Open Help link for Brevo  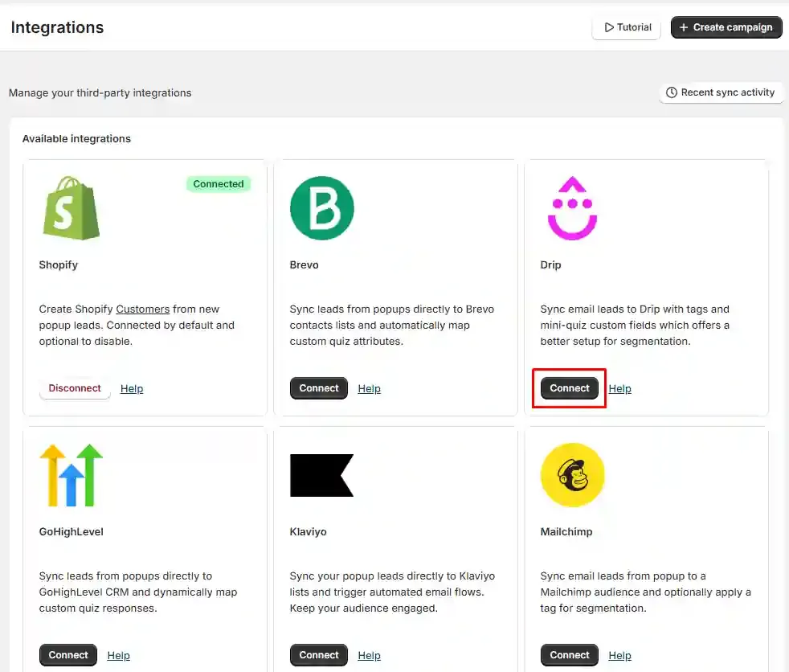[370, 388]
